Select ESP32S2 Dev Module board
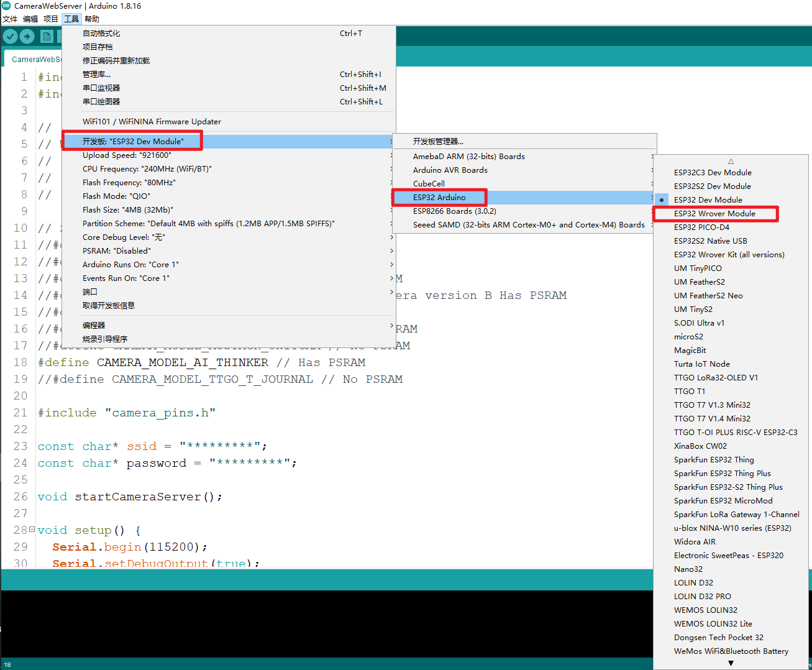 731,186
